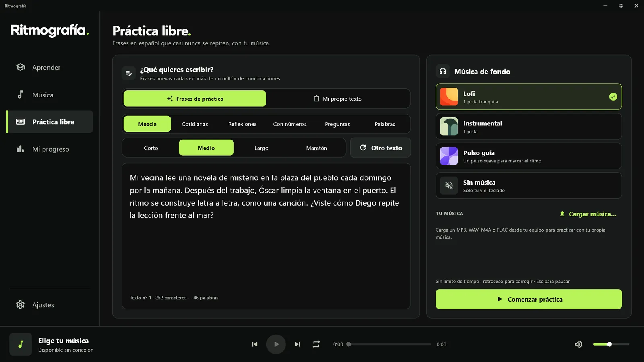Viewport: 644px width, 362px height.
Task: Select the Palabras category
Action: [x=385, y=124]
